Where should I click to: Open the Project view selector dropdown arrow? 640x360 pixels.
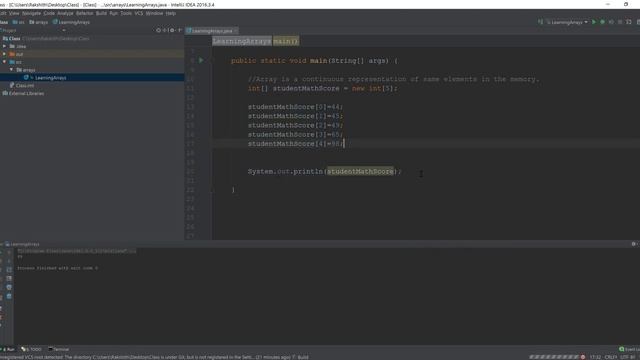click(64, 30)
